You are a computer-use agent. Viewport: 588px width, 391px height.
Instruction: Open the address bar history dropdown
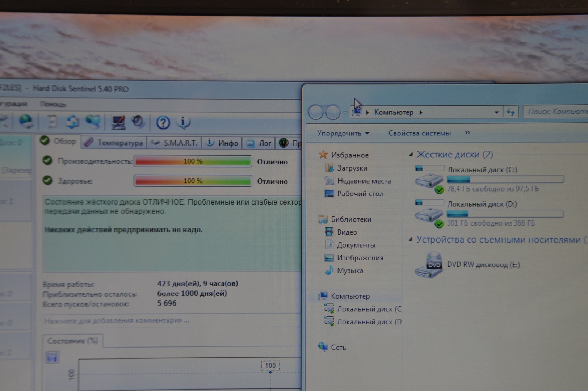pos(496,112)
